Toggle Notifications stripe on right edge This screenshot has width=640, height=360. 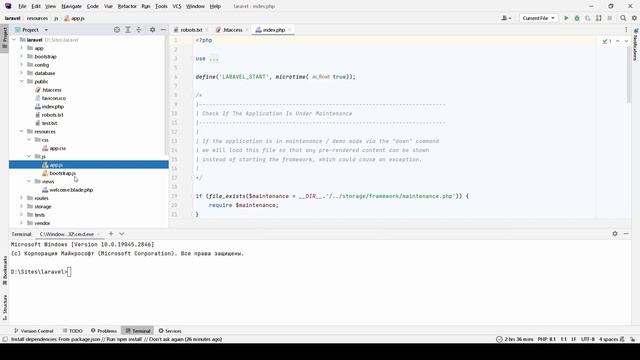click(x=635, y=45)
